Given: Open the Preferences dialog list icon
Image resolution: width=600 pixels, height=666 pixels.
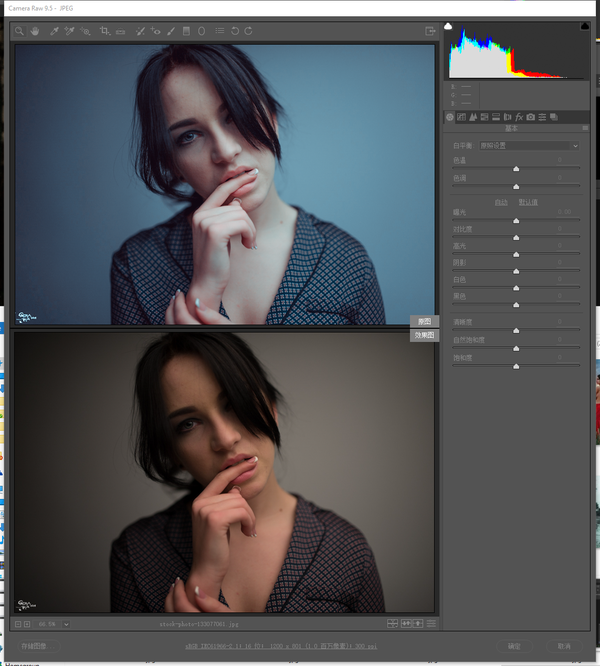Looking at the screenshot, I should tap(220, 31).
